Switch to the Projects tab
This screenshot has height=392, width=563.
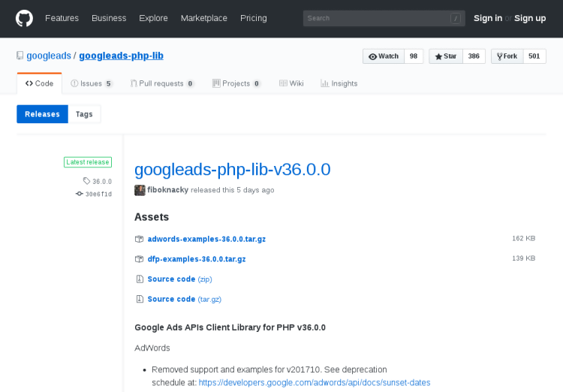pyautogui.click(x=236, y=83)
